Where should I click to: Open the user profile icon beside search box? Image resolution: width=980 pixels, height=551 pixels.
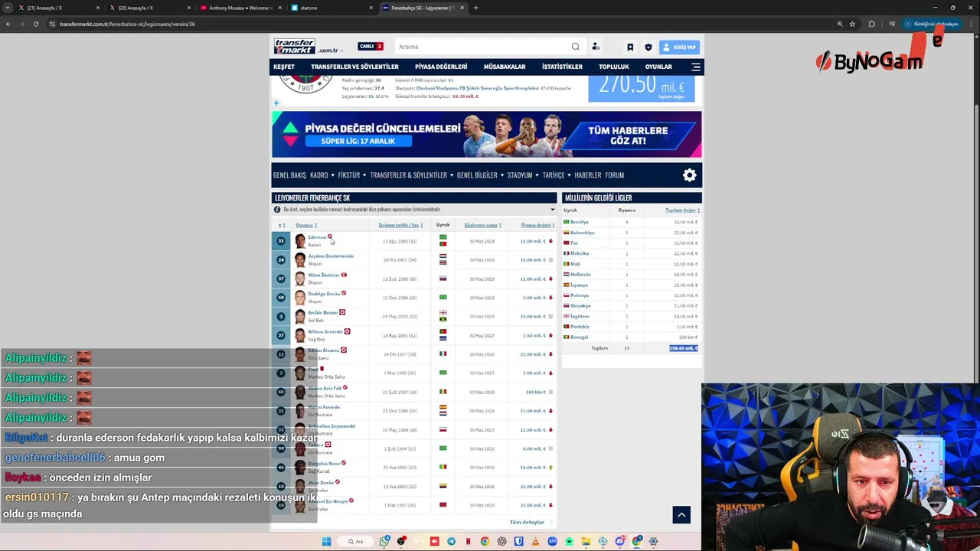tap(596, 47)
